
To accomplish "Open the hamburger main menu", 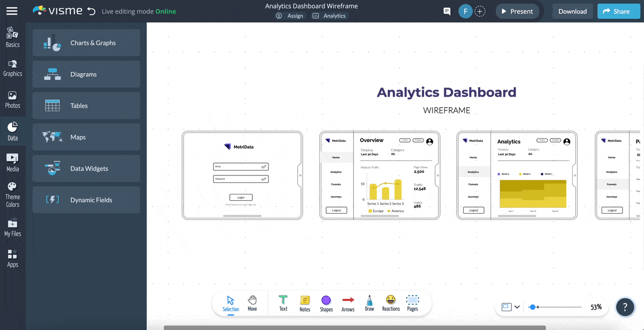I will 12,11.
